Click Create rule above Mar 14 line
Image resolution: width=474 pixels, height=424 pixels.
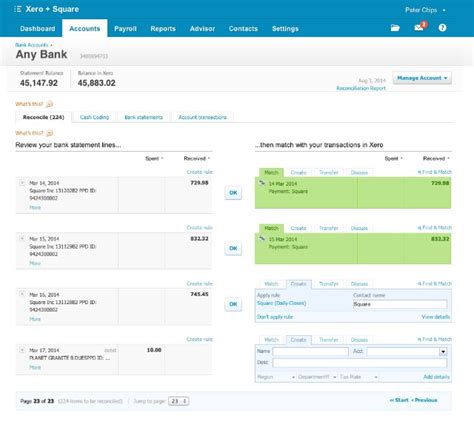coord(199,172)
